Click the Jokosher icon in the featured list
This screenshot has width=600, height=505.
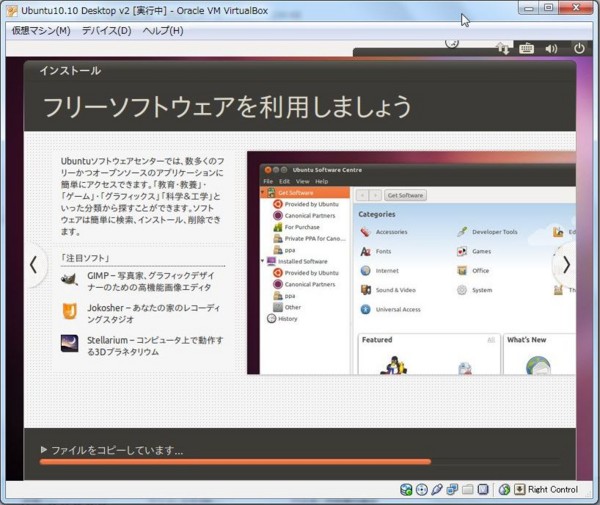pos(70,311)
